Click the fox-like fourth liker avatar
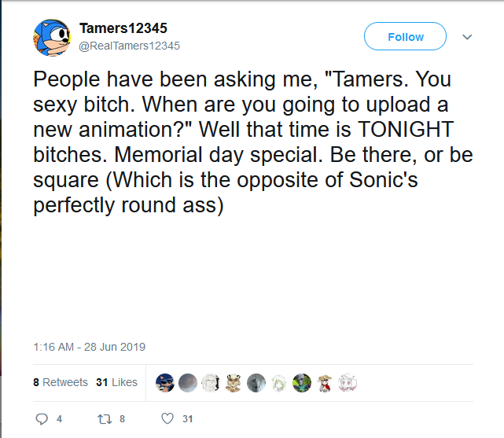This screenshot has height=438, width=504. 234,383
